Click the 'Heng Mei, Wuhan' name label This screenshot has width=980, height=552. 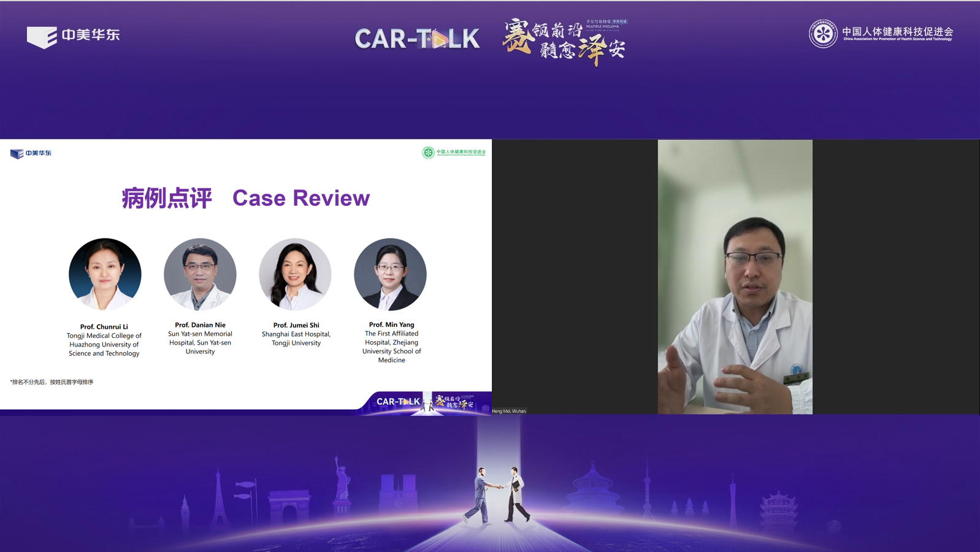click(x=509, y=411)
